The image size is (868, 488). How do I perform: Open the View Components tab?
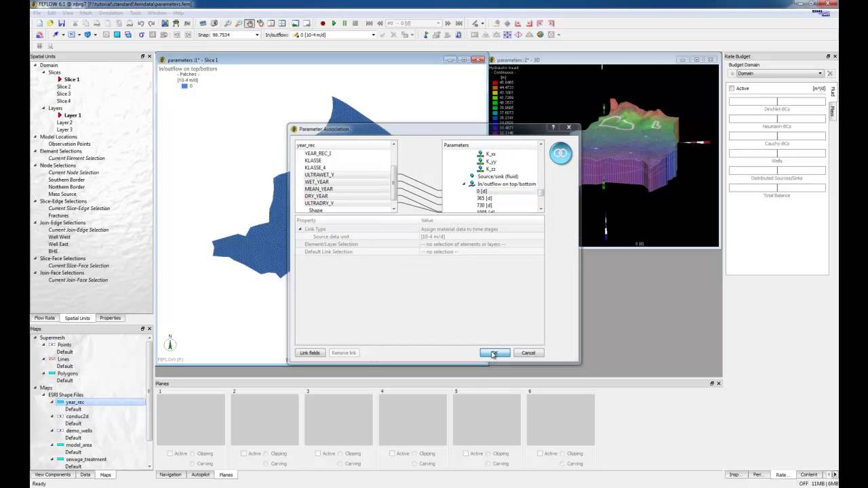(x=52, y=474)
